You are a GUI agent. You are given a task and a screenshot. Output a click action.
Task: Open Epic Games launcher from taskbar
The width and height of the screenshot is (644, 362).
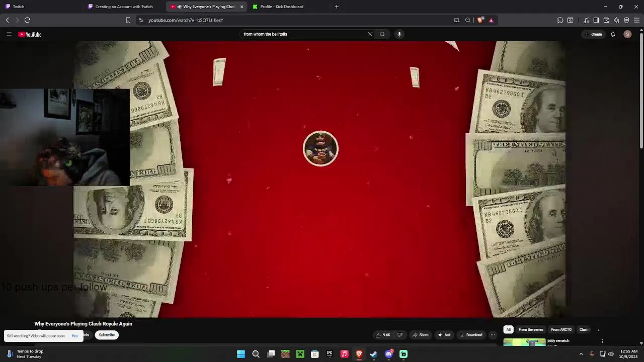pos(330,354)
